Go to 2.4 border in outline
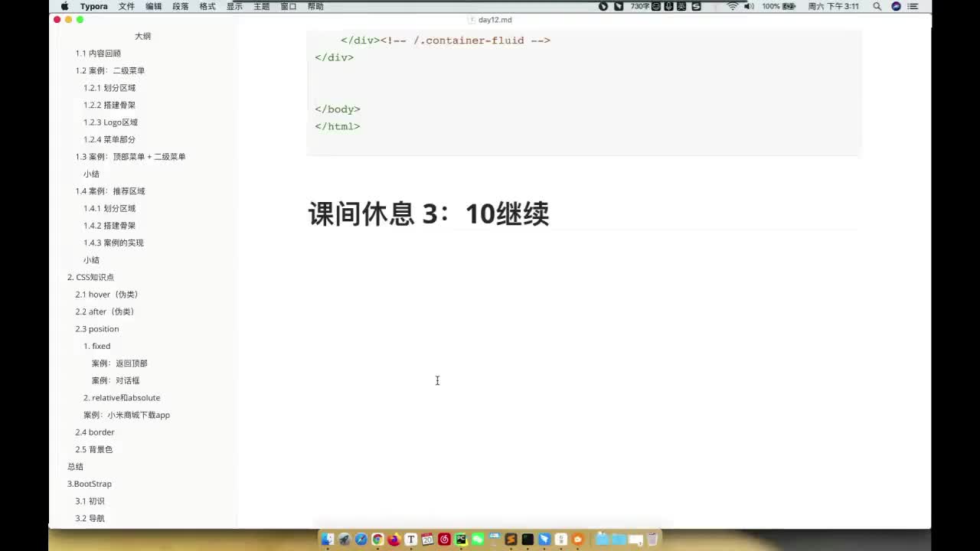This screenshot has width=980, height=551. tap(95, 432)
